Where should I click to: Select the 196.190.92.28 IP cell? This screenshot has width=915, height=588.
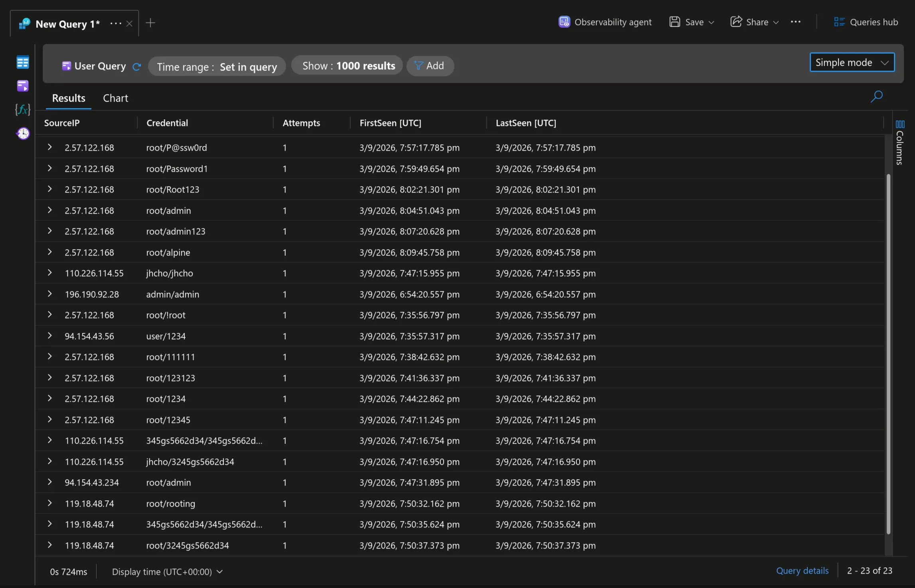tap(92, 294)
